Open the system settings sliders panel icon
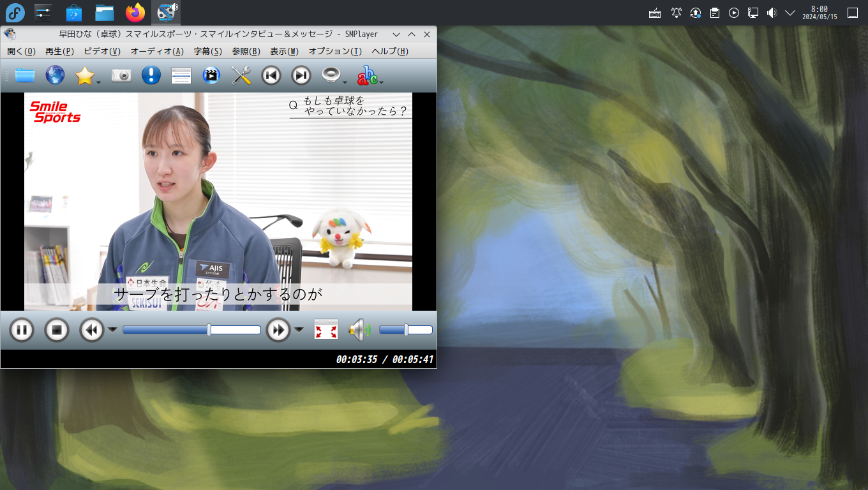Screen dimensions: 868x490 tap(43, 12)
